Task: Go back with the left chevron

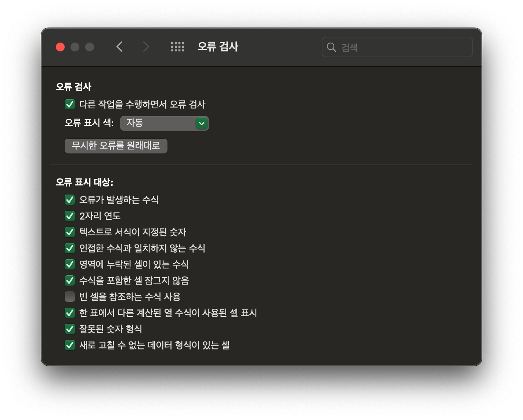Action: [119, 47]
